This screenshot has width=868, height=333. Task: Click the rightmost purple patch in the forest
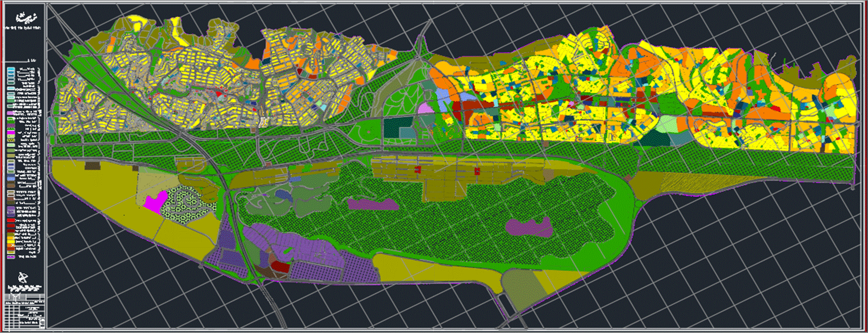pos(528,227)
